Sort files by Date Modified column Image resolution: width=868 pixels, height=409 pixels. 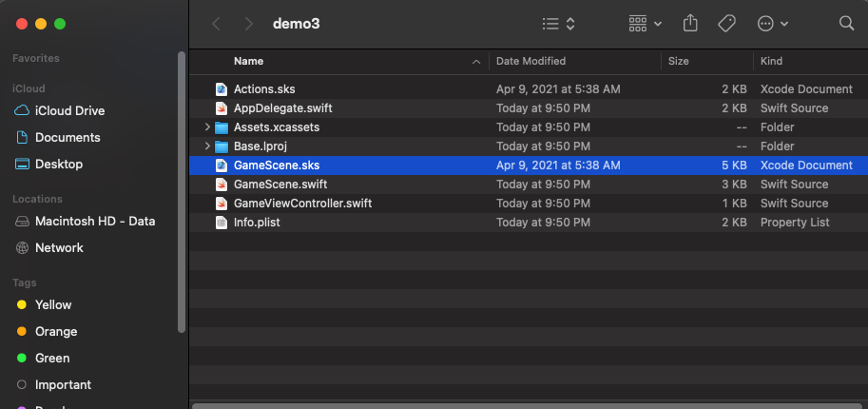pyautogui.click(x=530, y=61)
